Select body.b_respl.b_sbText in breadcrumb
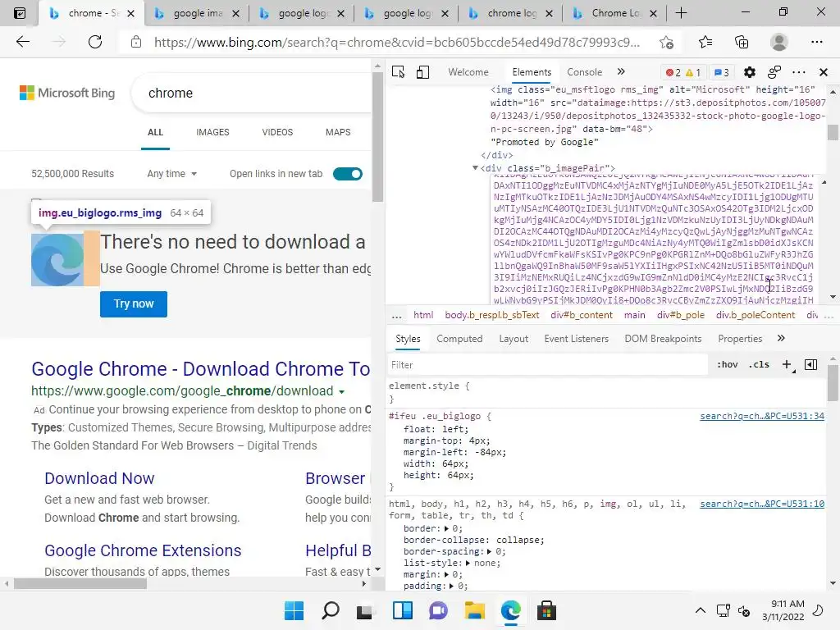840x630 pixels. tap(492, 315)
